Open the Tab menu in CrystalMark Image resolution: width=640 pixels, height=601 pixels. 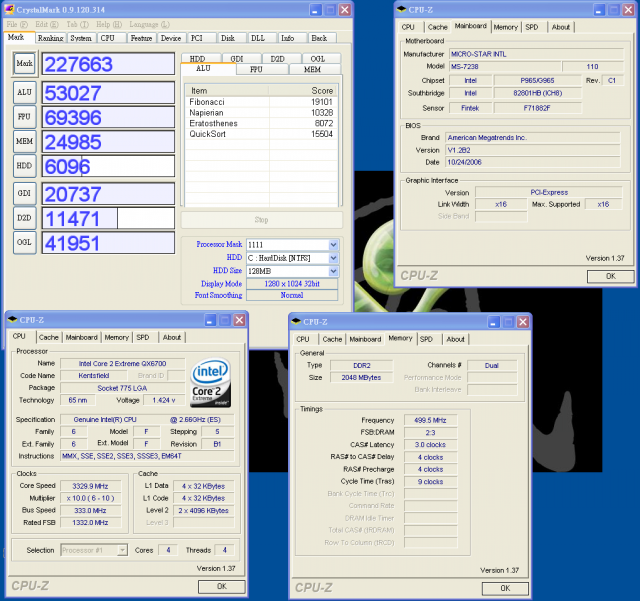point(78,24)
